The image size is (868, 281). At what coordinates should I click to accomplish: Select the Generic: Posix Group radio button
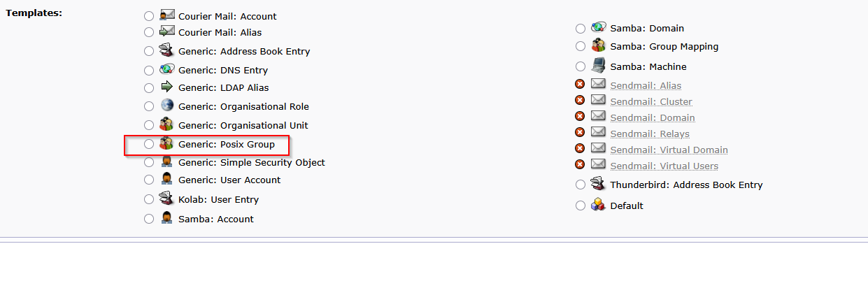148,144
